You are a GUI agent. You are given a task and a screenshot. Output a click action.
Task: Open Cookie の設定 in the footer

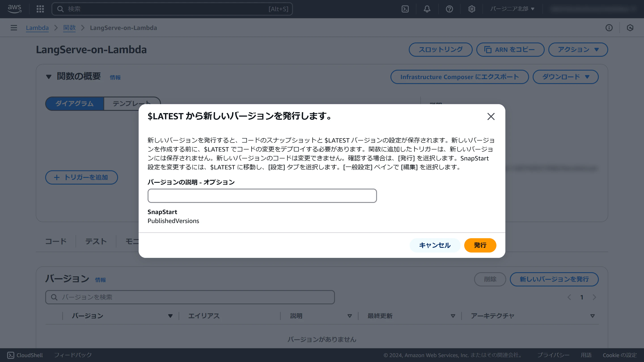[620, 355]
